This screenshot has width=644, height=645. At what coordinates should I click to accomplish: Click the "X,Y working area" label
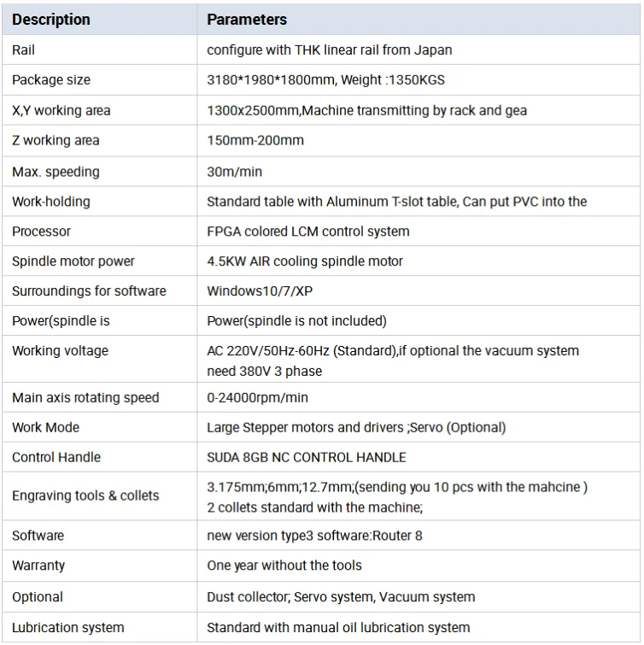61,110
